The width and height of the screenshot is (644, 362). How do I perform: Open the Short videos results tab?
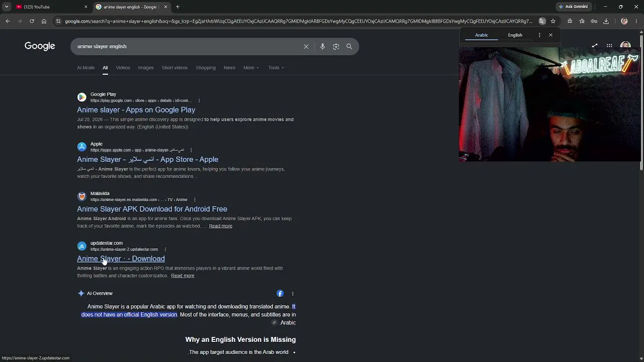coord(175,68)
